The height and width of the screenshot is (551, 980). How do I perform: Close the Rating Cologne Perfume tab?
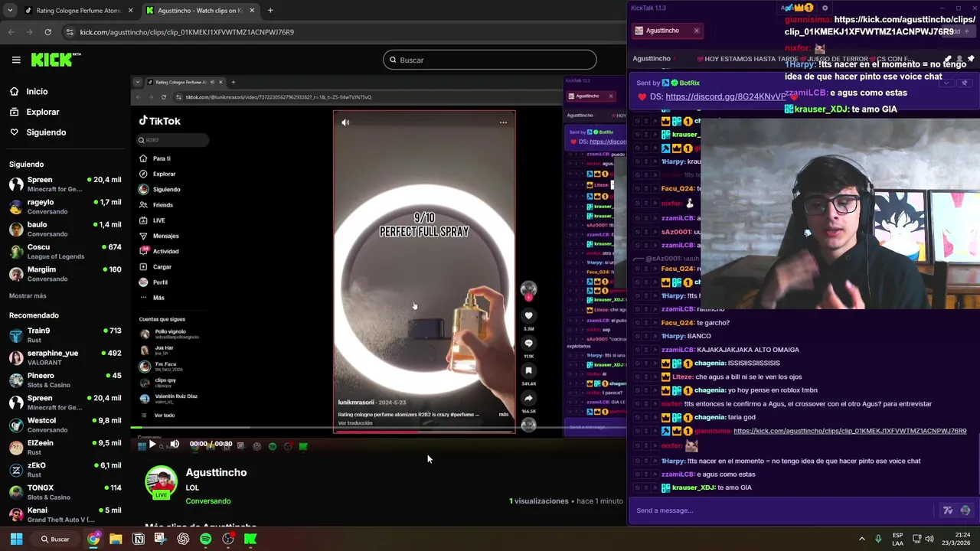click(x=130, y=11)
